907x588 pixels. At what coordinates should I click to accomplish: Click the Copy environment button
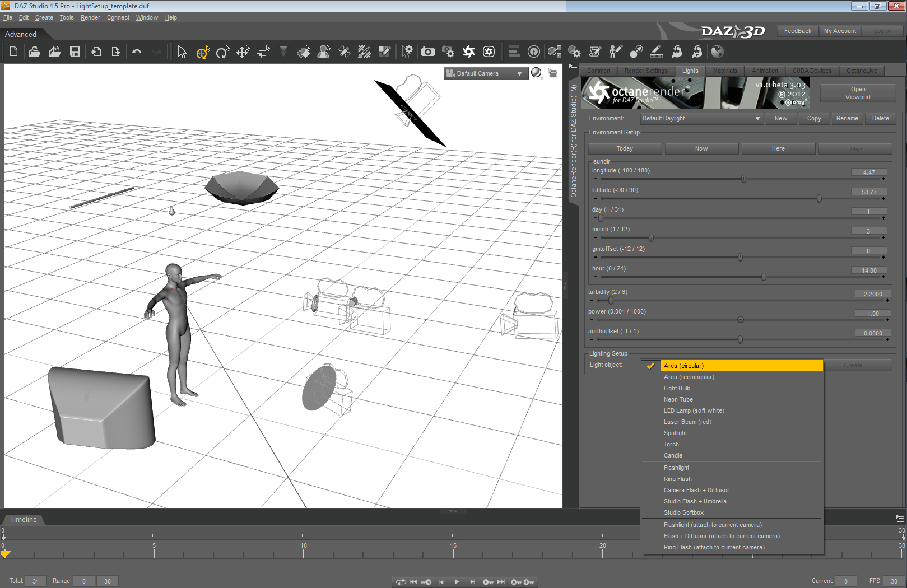click(814, 119)
